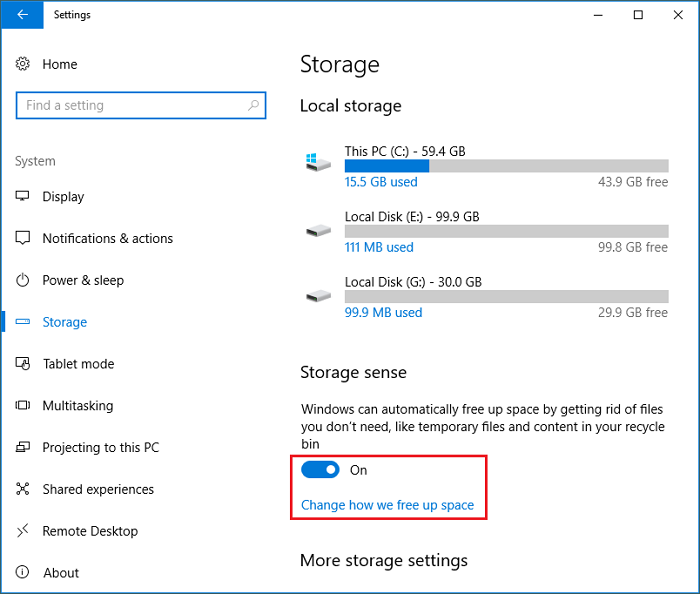
Task: Open the Projecting to this PC page
Action: point(100,448)
